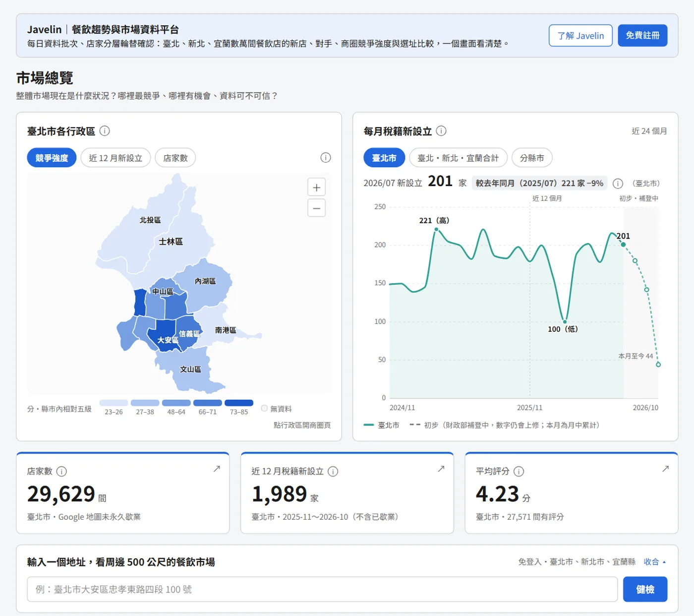The image size is (694, 616).
Task: Click the 無資料 legend marker
Action: coord(264,408)
